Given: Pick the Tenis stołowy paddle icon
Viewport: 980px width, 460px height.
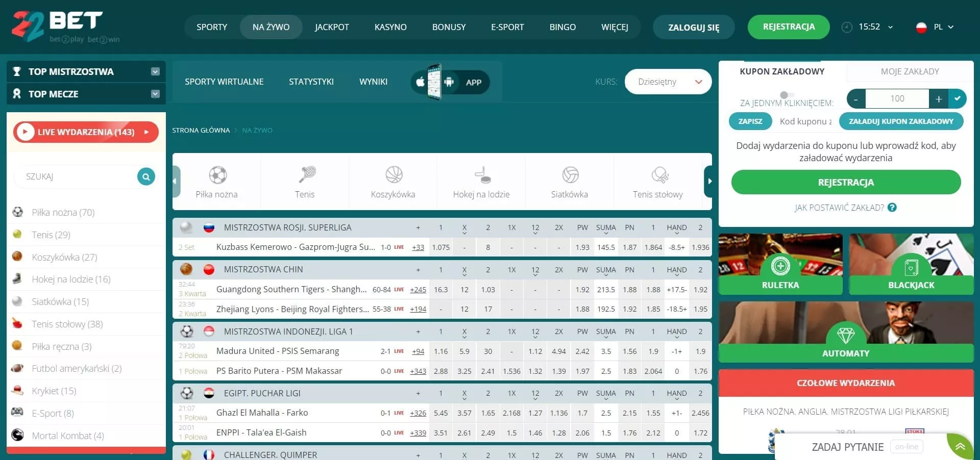Looking at the screenshot, I should click(x=659, y=175).
